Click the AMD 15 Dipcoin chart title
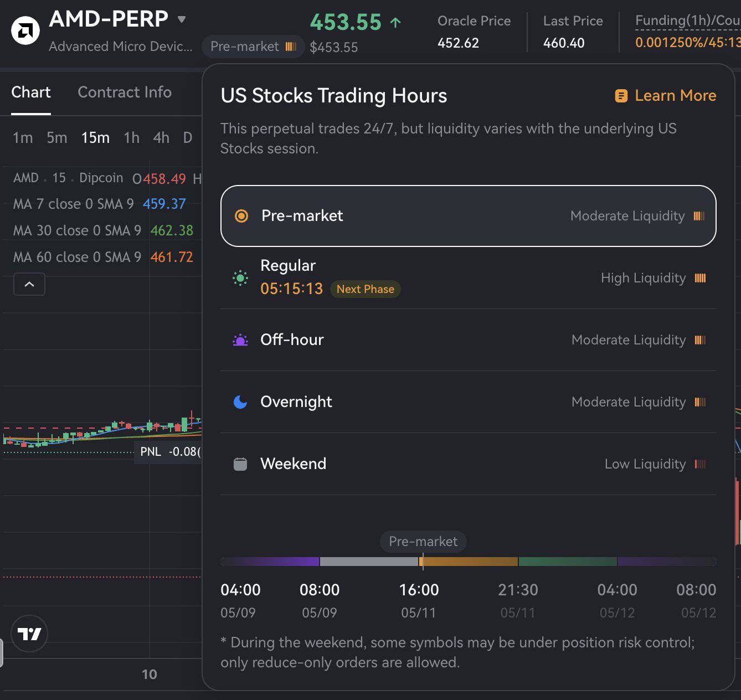The image size is (741, 700). pyautogui.click(x=68, y=178)
